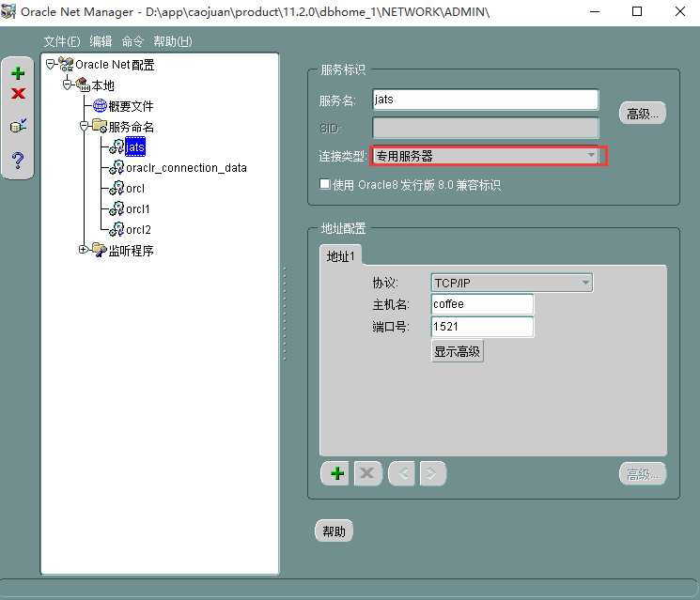The image size is (700, 600).
Task: Select oraclr_connection_data in the tree
Action: tap(186, 168)
